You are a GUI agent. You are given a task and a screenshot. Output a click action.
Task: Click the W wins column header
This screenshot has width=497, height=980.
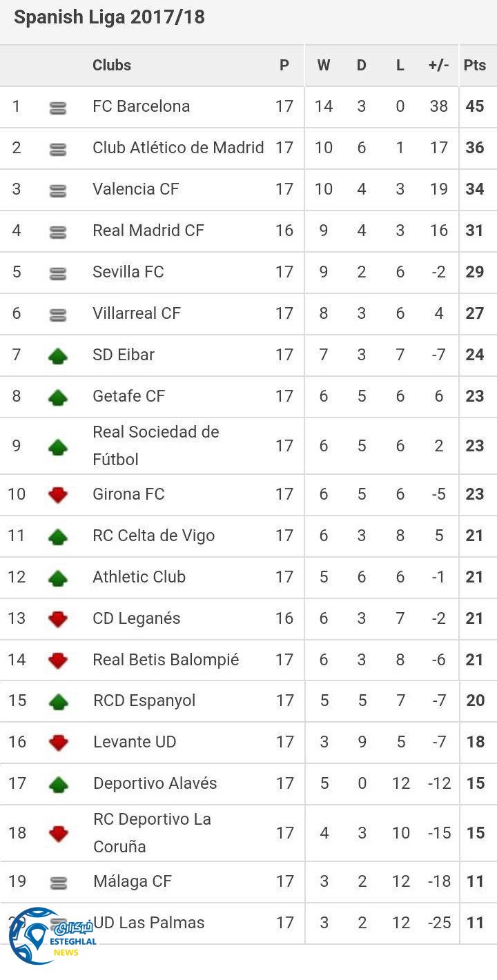(324, 66)
